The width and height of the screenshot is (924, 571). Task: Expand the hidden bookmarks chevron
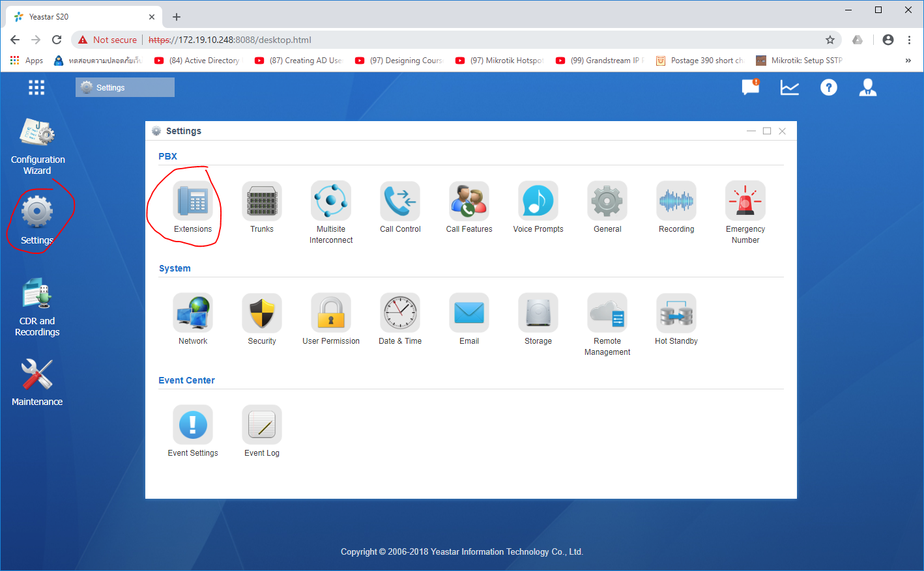[908, 61]
